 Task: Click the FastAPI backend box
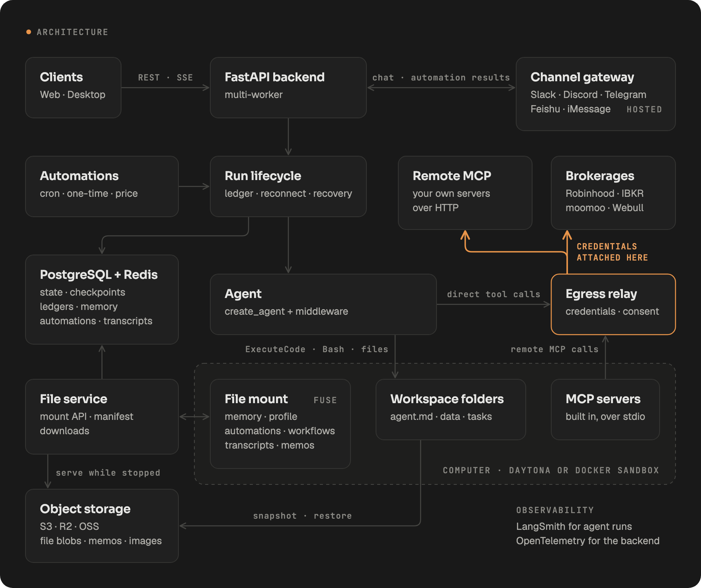[288, 88]
